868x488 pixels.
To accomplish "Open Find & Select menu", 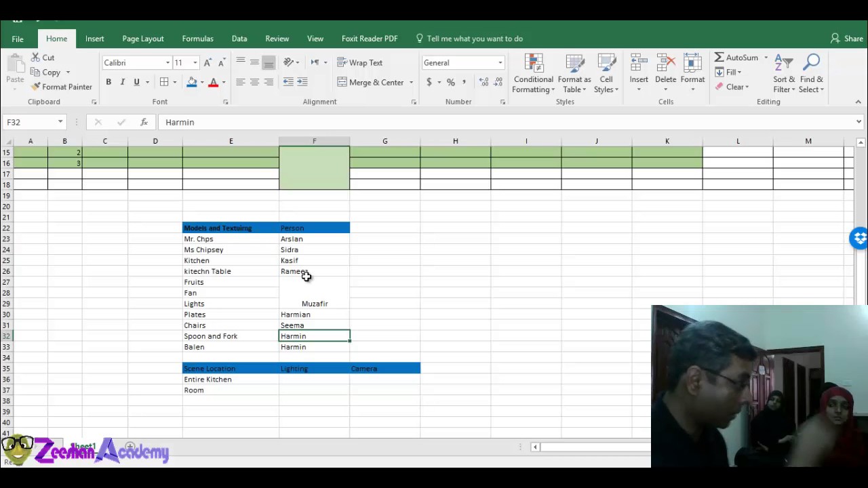I will click(811, 73).
